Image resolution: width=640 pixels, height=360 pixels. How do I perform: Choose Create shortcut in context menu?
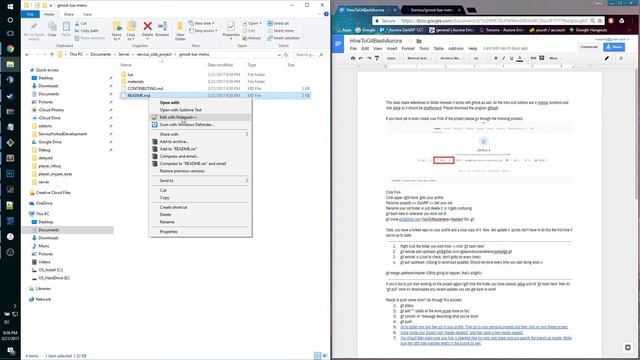click(x=200, y=207)
